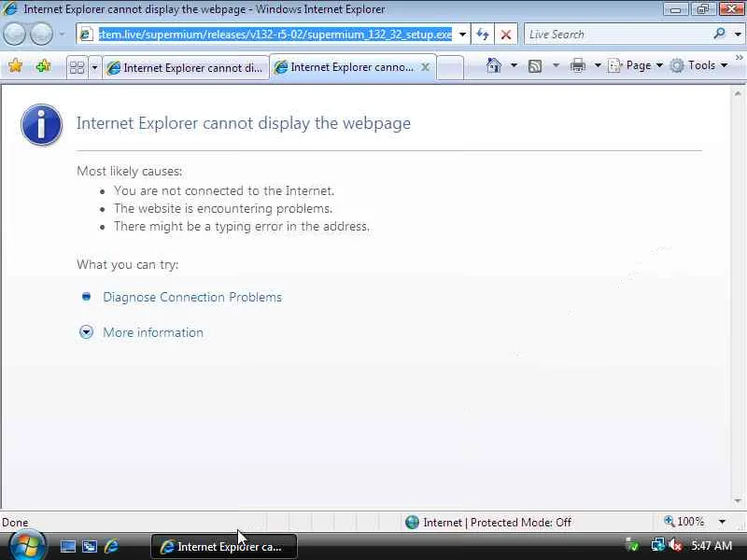Click Show Desktop quick launch icon
This screenshot has height=560, width=747.
click(x=67, y=547)
